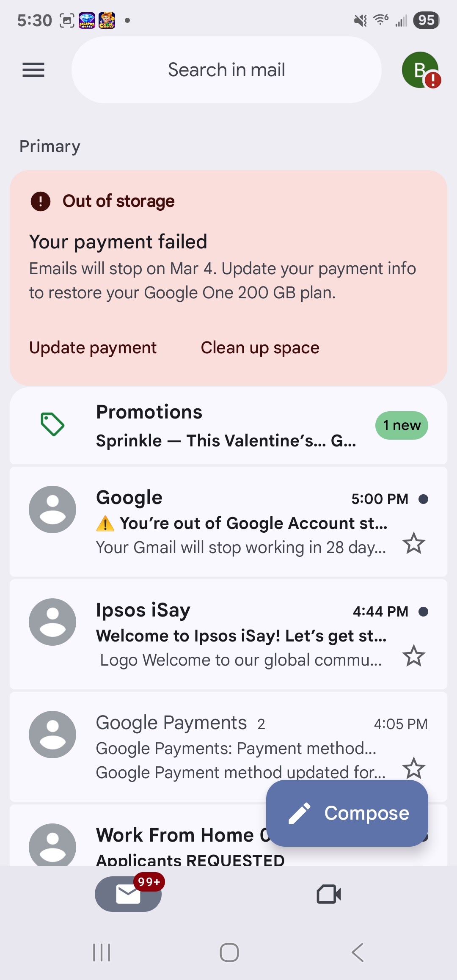Star the Ipsos iSay welcome email

pyautogui.click(x=413, y=656)
